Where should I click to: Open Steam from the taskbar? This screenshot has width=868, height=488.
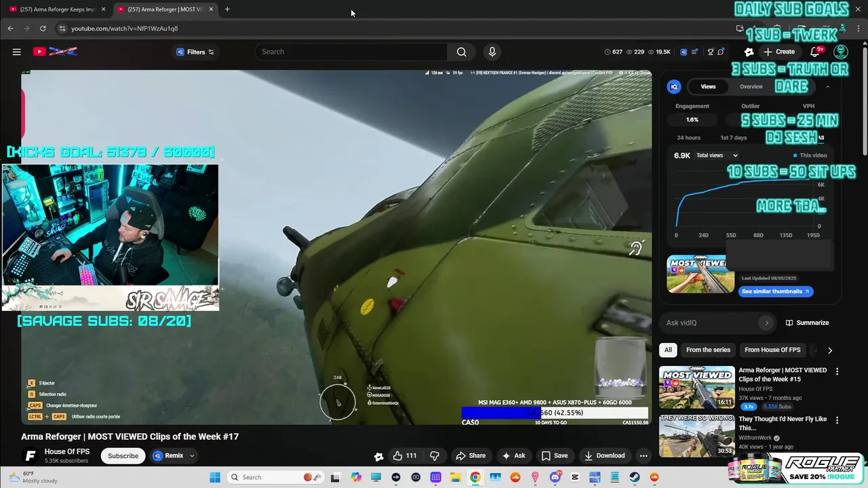635,477
